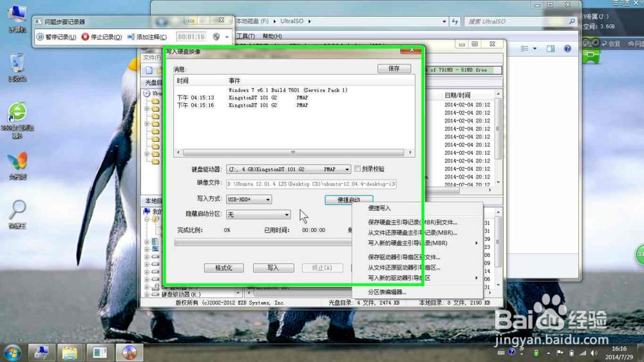Open the magnifier desktop icon
644x362 pixels.
point(17,214)
